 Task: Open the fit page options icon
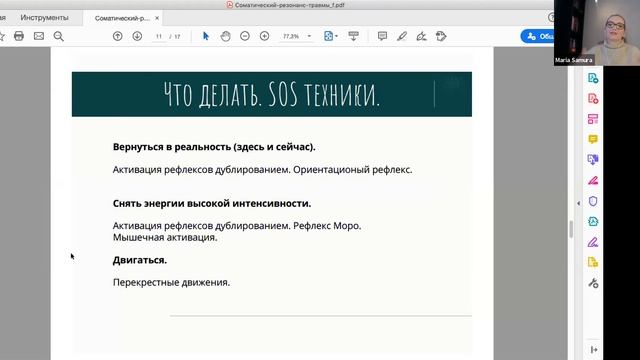coord(328,36)
